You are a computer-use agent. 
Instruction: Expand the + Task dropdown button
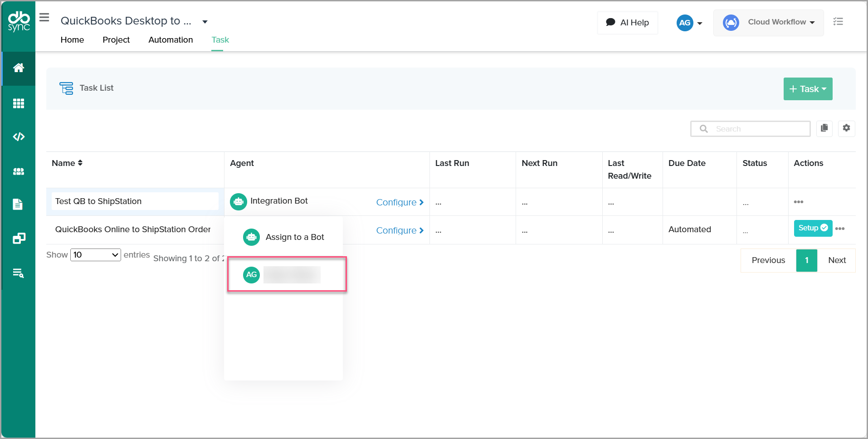pos(808,89)
